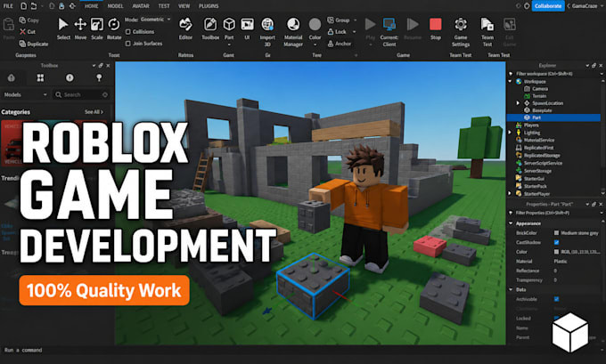This screenshot has height=364, width=606.
Task: Open the Toolbox from the ribbon
Action: [210, 28]
